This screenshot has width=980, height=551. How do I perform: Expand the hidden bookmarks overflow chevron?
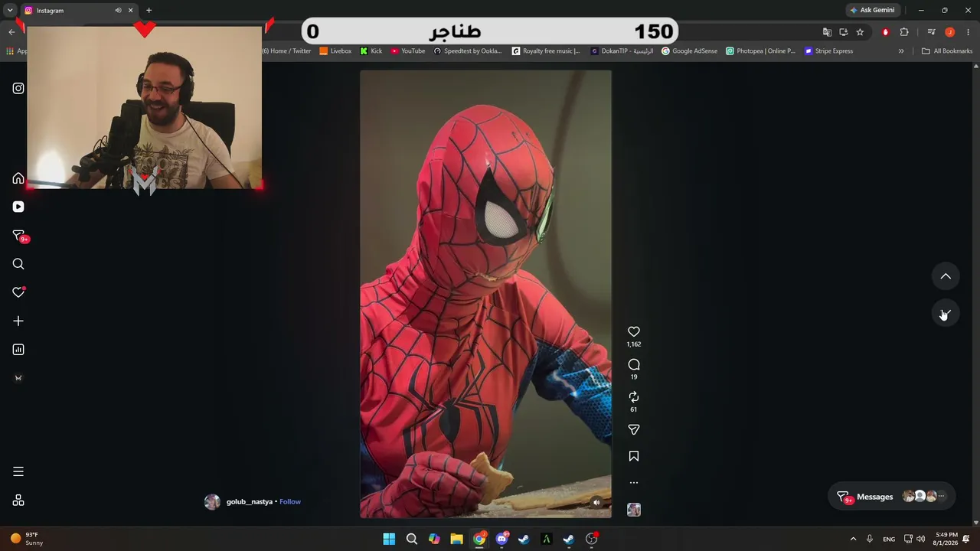click(901, 51)
